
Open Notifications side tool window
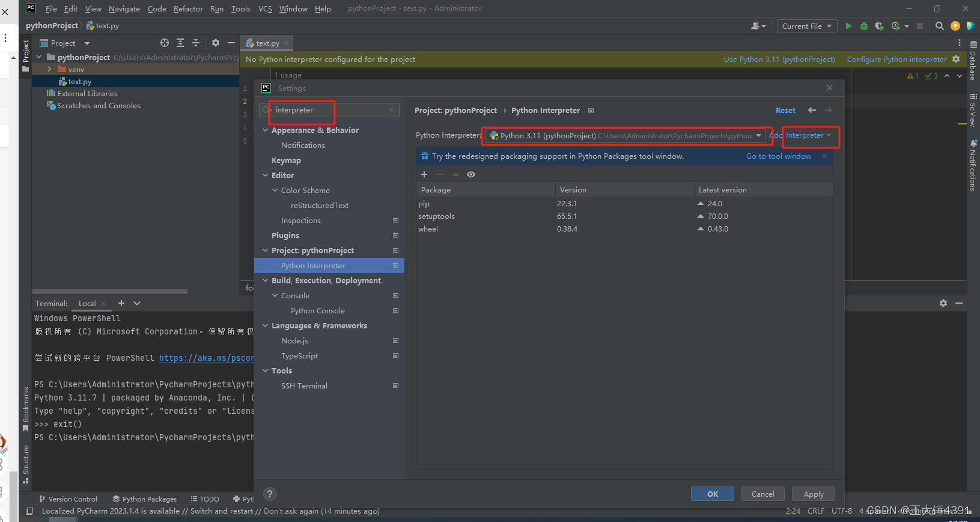click(973, 165)
